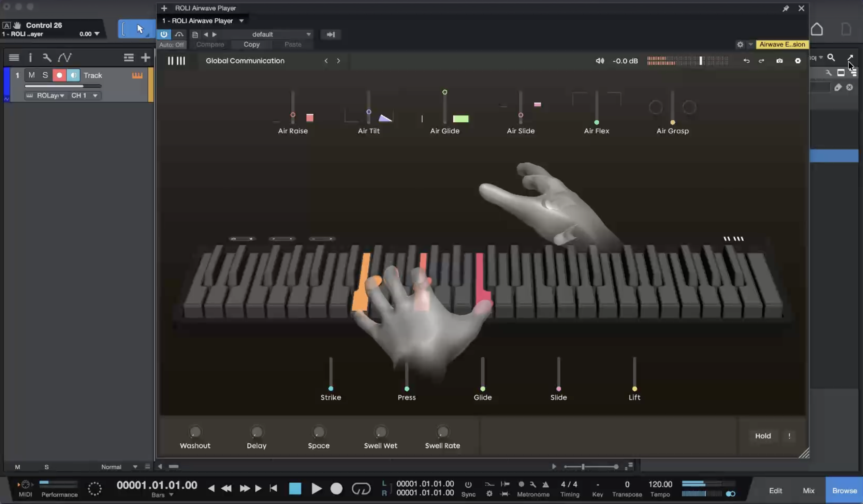Click the Airwave undo arrow icon
This screenshot has width=863, height=504.
pyautogui.click(x=746, y=61)
